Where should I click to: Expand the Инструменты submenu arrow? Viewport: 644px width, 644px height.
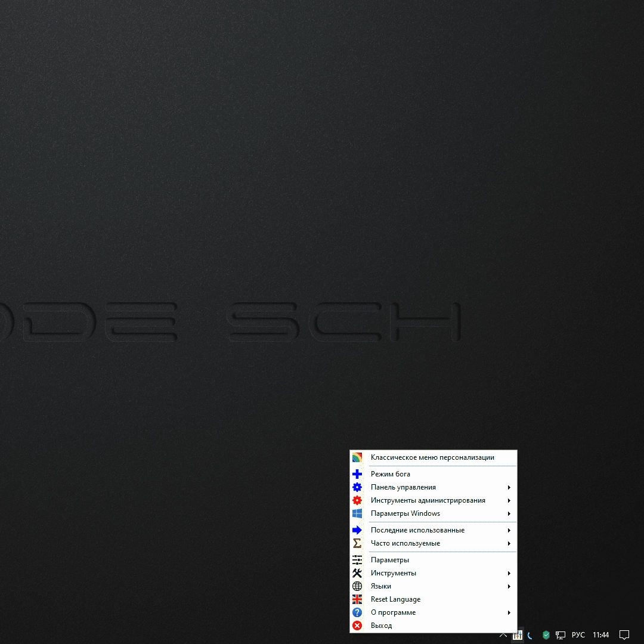coord(509,573)
